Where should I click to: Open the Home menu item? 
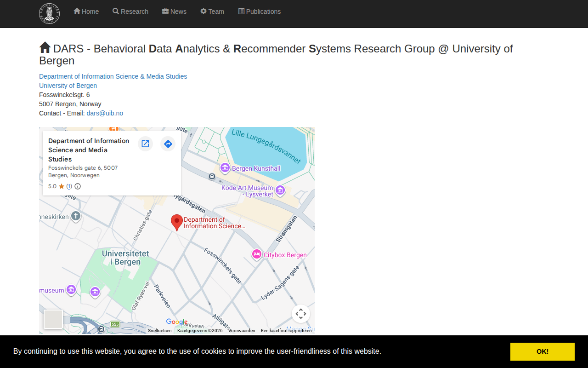[x=86, y=11]
